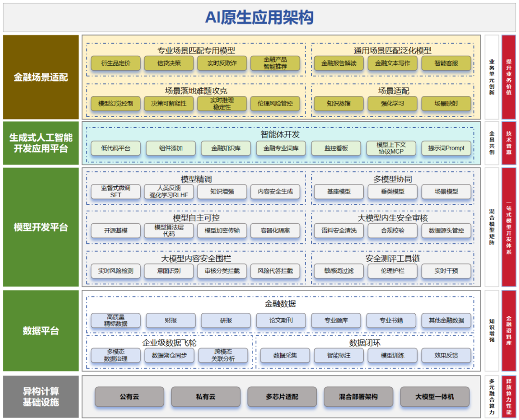Click the 实时反欺诈 box

click(222, 63)
